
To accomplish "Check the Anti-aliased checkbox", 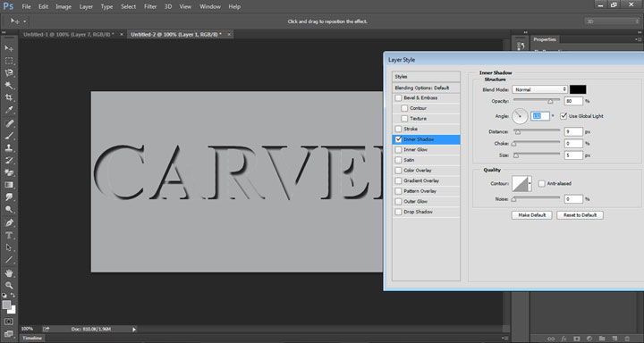I will tap(542, 184).
